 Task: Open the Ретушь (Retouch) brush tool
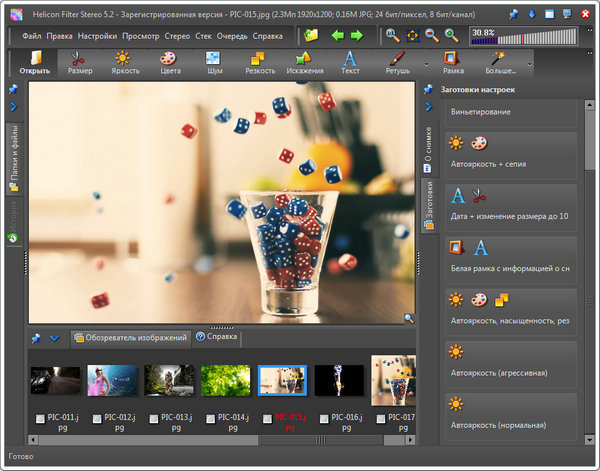(x=397, y=62)
